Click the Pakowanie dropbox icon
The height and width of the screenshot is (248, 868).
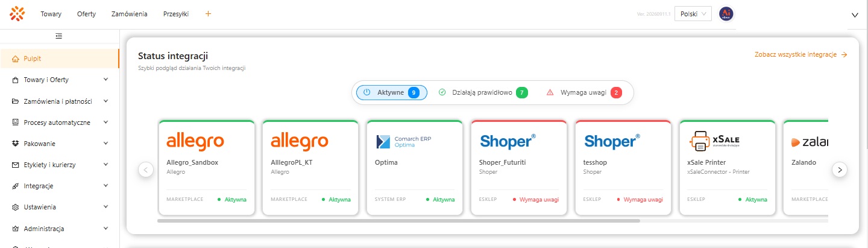[x=16, y=144]
